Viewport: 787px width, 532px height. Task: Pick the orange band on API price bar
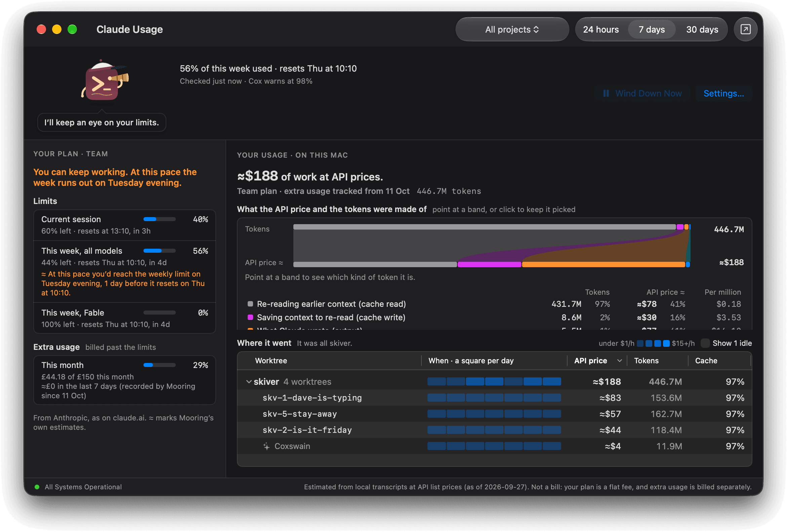coord(604,264)
